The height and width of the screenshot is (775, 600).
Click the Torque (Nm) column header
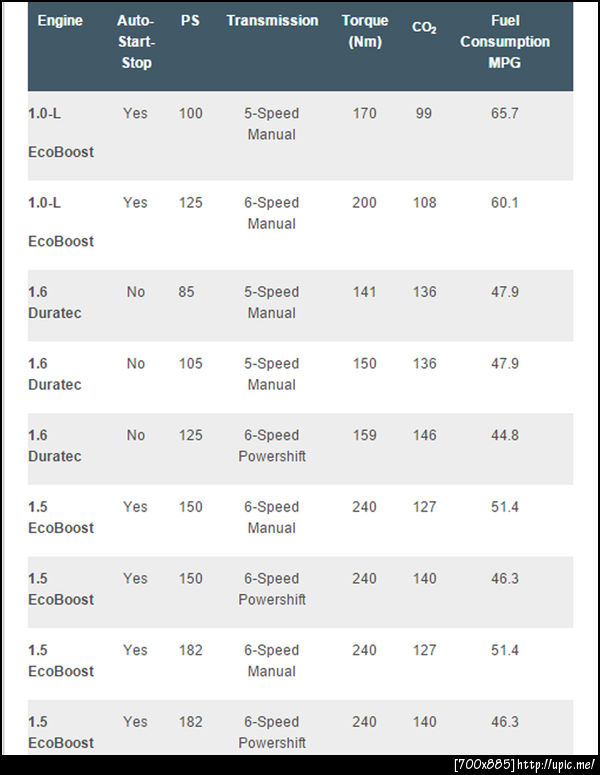(365, 31)
